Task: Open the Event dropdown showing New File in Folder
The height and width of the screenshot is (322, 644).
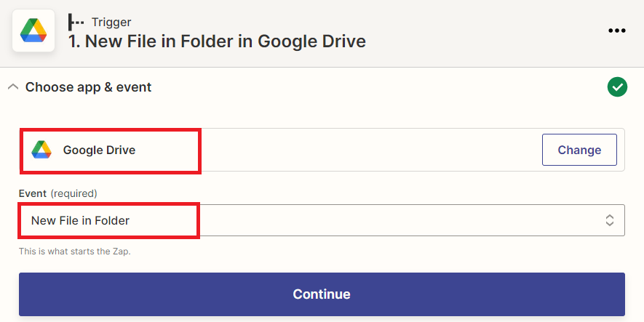Action: click(x=322, y=220)
